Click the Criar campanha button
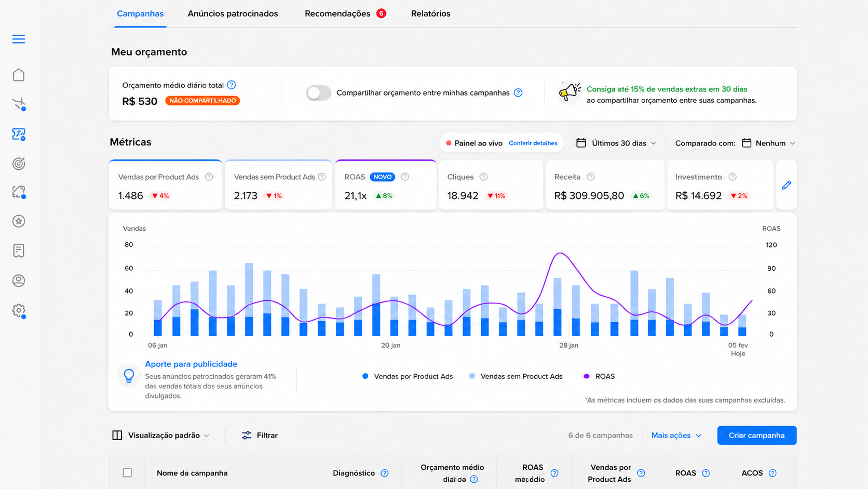The image size is (868, 489). pyautogui.click(x=756, y=435)
